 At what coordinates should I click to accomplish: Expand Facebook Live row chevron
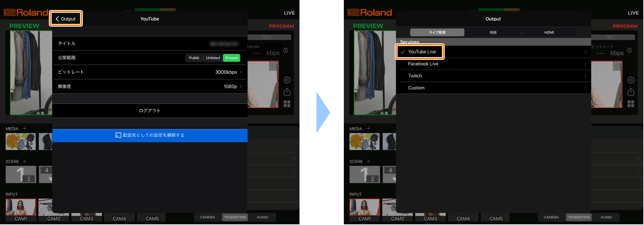tap(585, 64)
